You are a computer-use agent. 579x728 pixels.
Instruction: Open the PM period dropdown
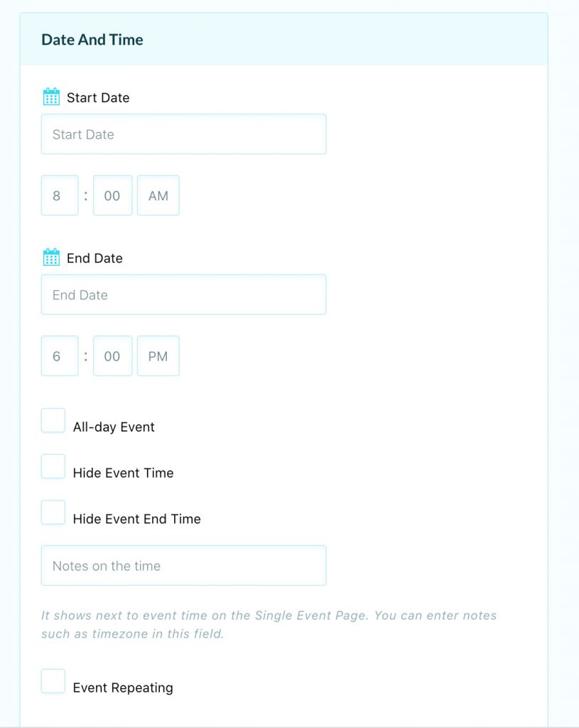point(158,356)
